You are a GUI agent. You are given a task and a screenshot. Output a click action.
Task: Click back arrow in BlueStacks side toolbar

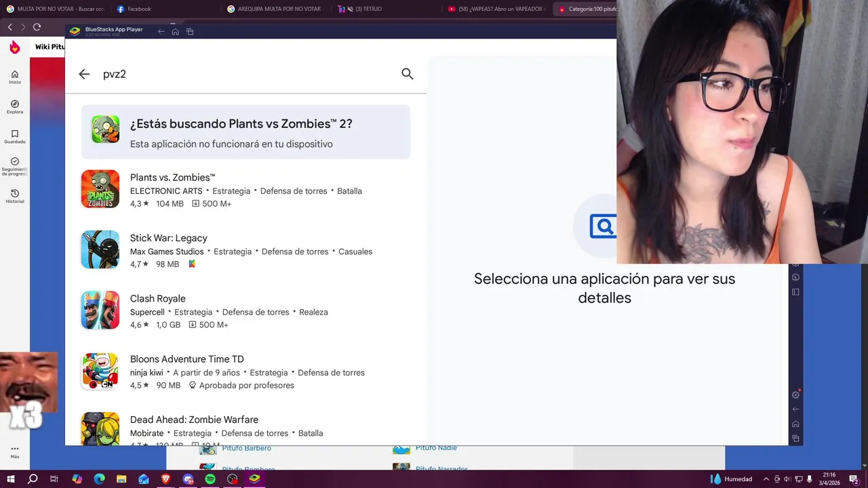coord(796,409)
